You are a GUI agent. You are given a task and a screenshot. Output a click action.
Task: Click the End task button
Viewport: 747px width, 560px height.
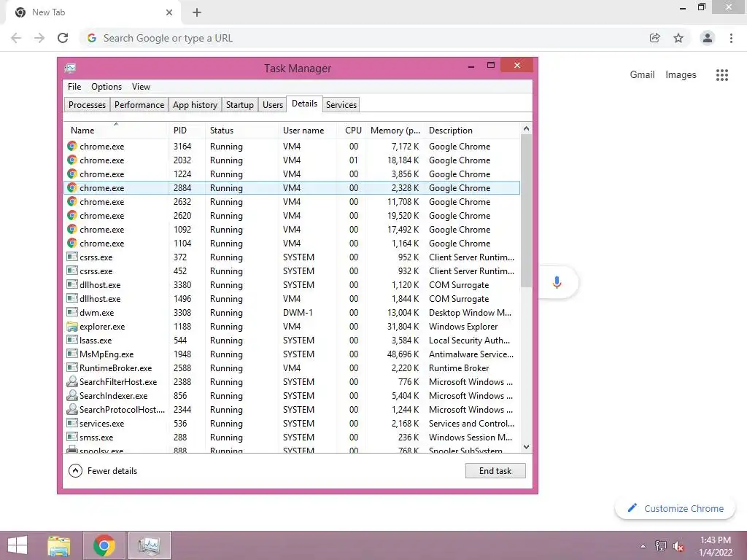495,471
